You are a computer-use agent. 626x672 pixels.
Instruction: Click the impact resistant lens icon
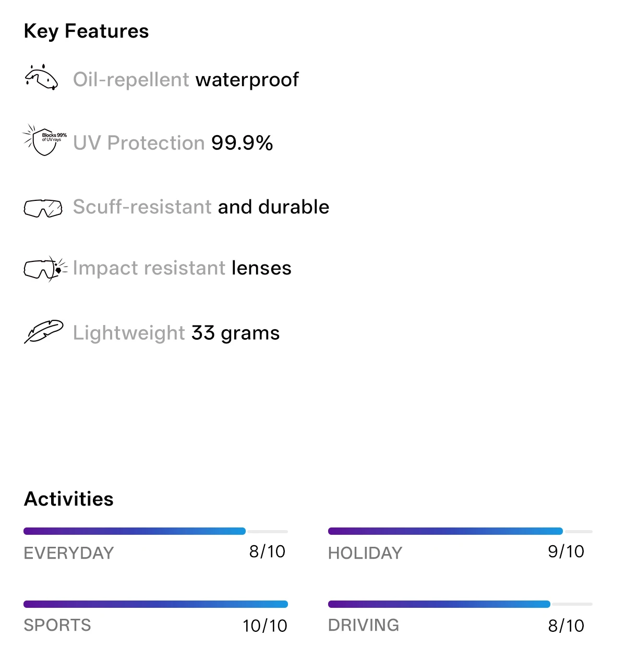coord(45,269)
